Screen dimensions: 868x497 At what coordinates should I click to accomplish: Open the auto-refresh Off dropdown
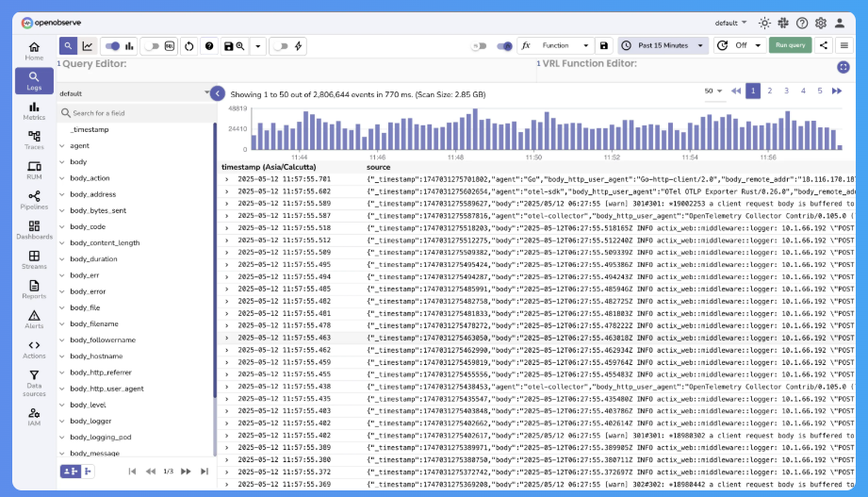pyautogui.click(x=741, y=45)
